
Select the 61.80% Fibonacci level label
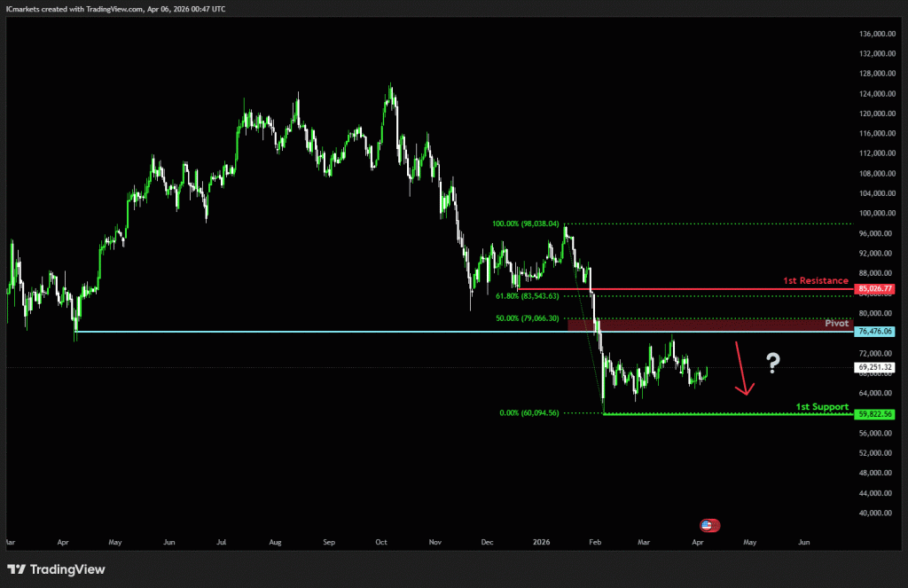[x=527, y=295]
